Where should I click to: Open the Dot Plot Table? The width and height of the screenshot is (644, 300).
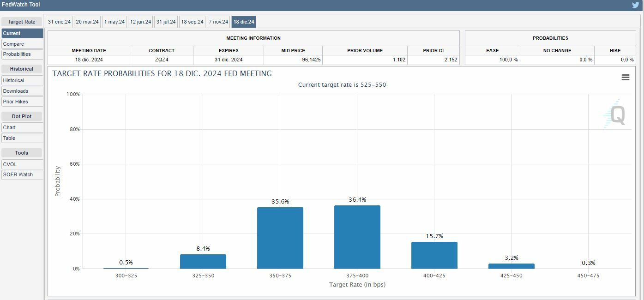coord(22,138)
